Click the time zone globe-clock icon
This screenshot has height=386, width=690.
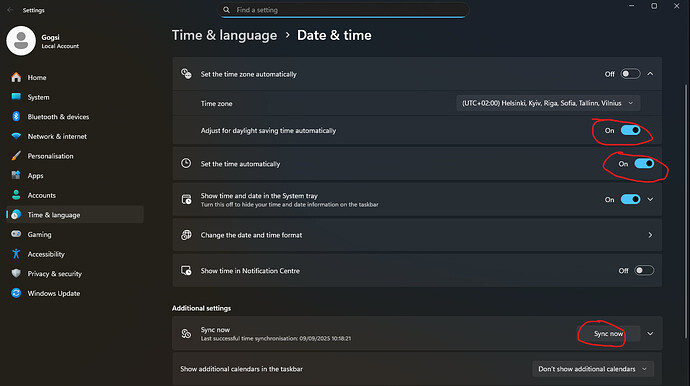click(x=186, y=74)
